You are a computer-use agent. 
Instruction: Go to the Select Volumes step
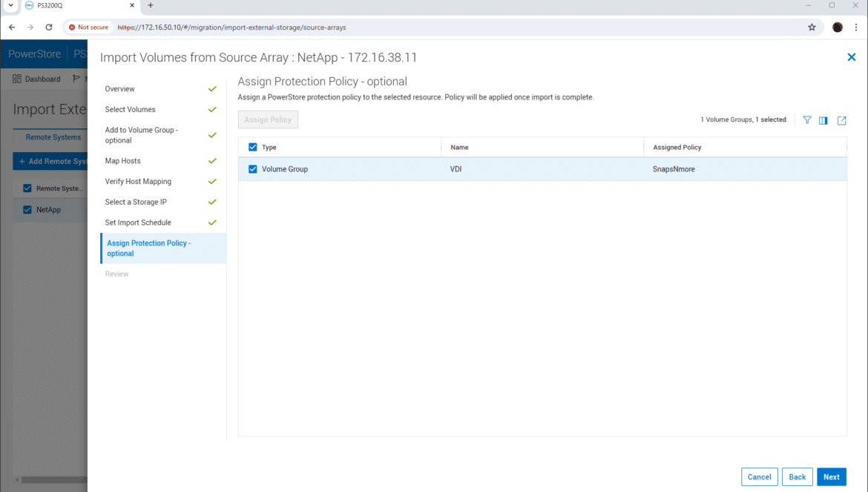point(130,110)
